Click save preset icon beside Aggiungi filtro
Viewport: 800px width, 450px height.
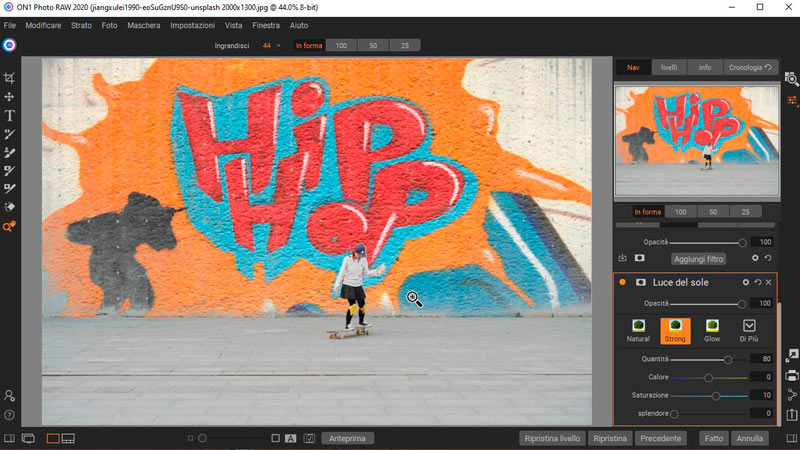pyautogui.click(x=622, y=258)
